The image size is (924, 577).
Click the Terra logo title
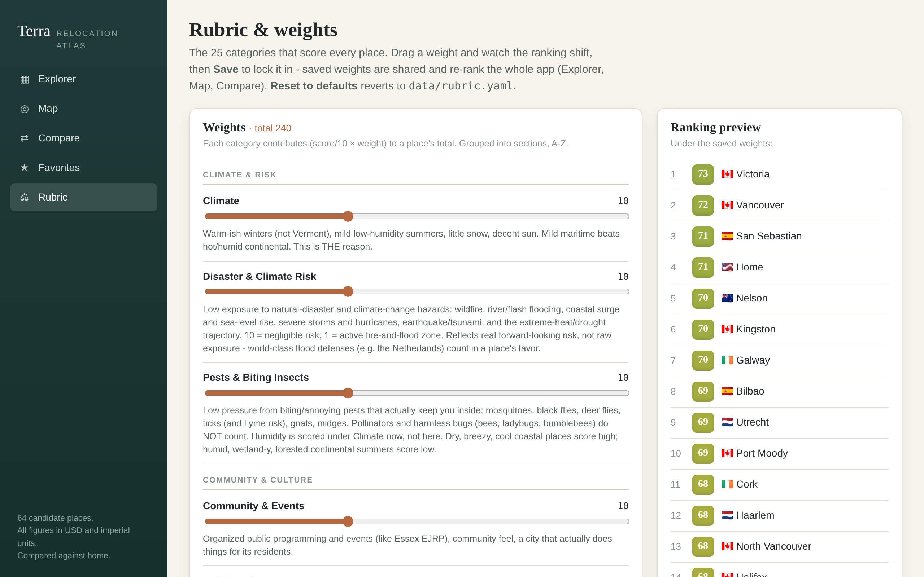point(34,31)
